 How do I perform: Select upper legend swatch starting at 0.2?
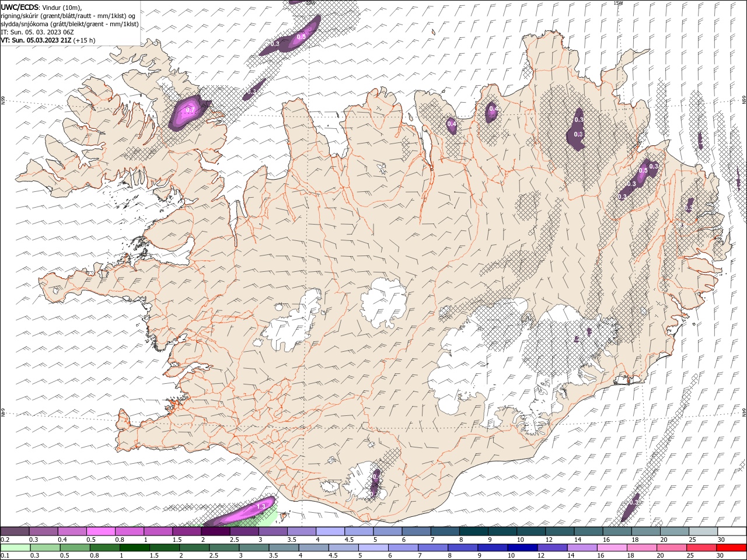coord(15,531)
